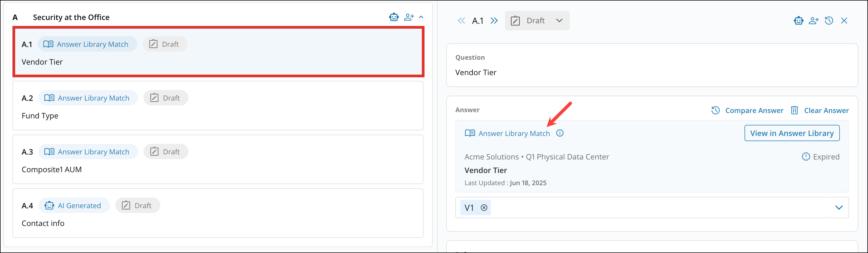Close the question detail panel
Viewport: 868px width, 253px height.
pos(844,21)
